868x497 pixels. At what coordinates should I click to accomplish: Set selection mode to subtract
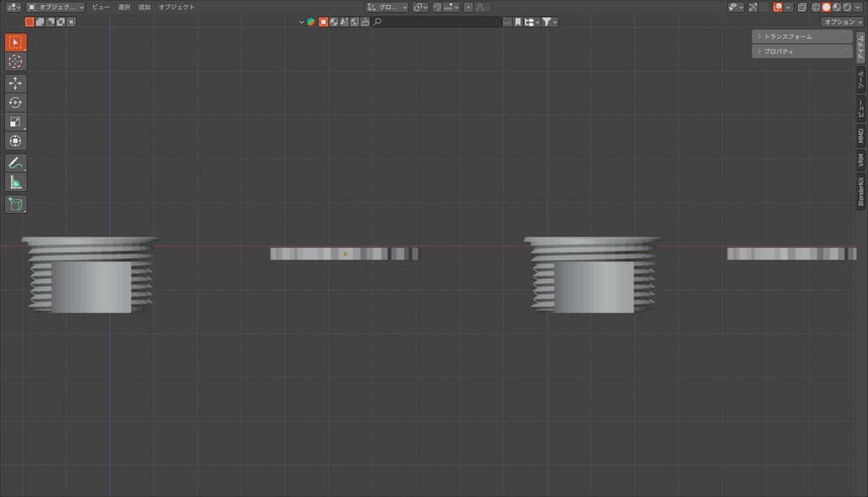tap(50, 21)
